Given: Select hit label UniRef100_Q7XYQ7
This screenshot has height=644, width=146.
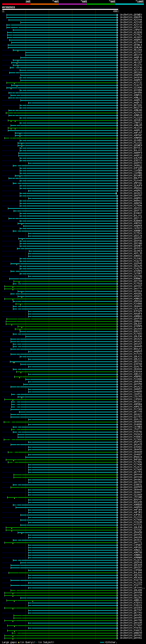Looking at the screenshot, I should [x=131, y=530].
